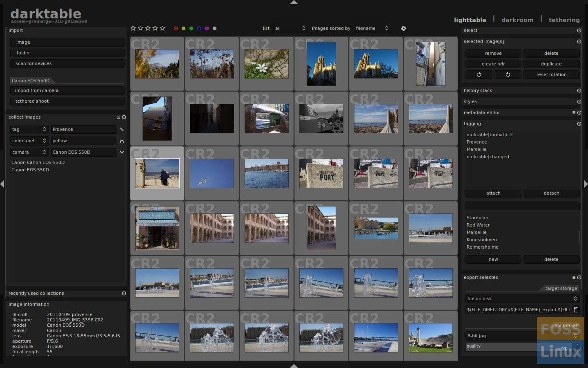This screenshot has width=588, height=368.
Task: Toggle the red color label
Action: [176, 29]
